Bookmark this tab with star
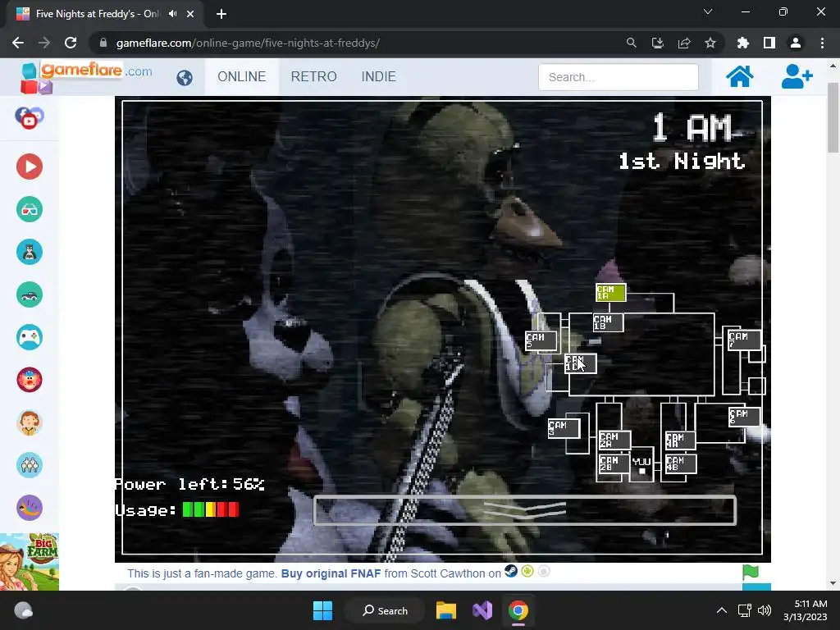This screenshot has width=840, height=630. pyautogui.click(x=710, y=43)
